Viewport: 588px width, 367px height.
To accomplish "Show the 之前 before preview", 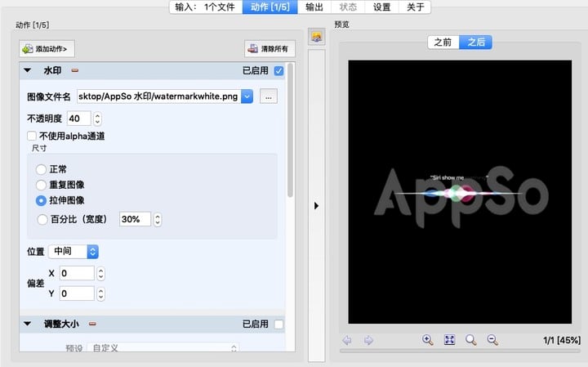I will point(443,42).
